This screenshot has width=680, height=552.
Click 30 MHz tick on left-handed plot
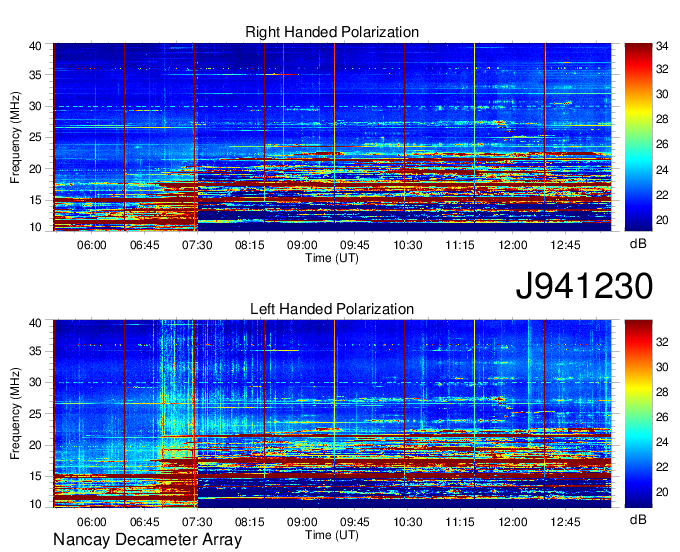click(x=36, y=382)
